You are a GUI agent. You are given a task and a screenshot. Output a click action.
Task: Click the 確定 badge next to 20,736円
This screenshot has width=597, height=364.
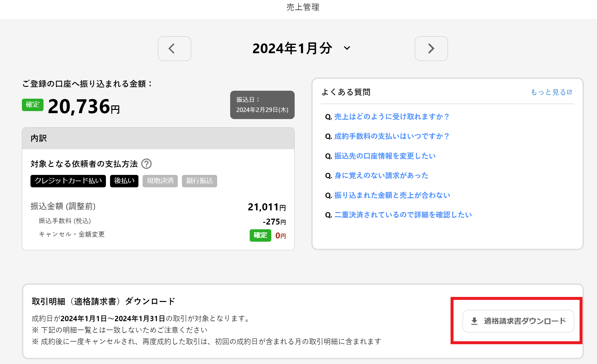[32, 105]
